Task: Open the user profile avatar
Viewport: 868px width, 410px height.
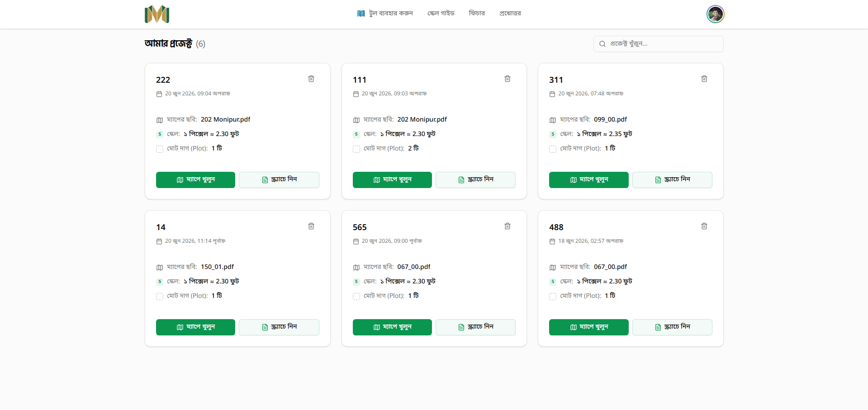Action: tap(715, 14)
